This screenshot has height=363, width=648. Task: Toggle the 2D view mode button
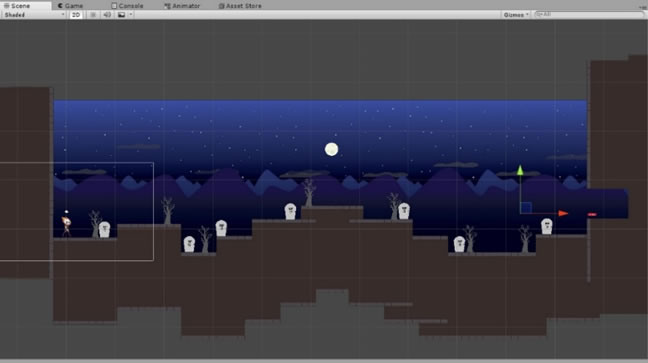point(76,15)
